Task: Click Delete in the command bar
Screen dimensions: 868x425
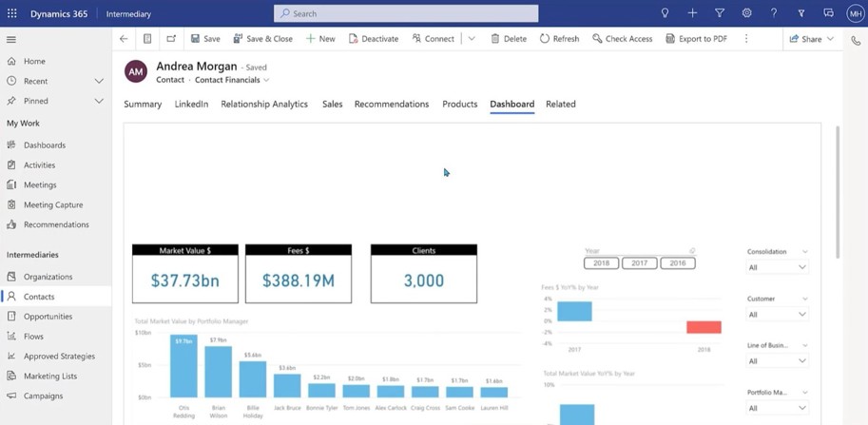Action: (x=509, y=39)
